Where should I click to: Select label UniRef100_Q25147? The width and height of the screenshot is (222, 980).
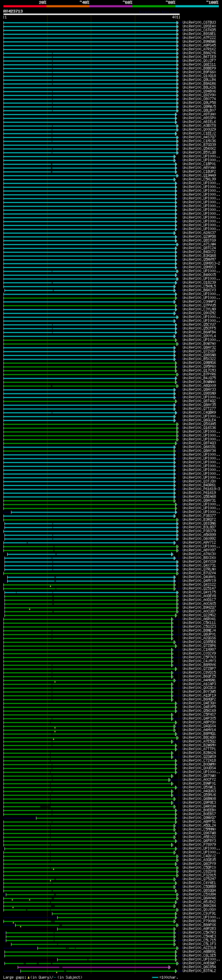point(199,588)
